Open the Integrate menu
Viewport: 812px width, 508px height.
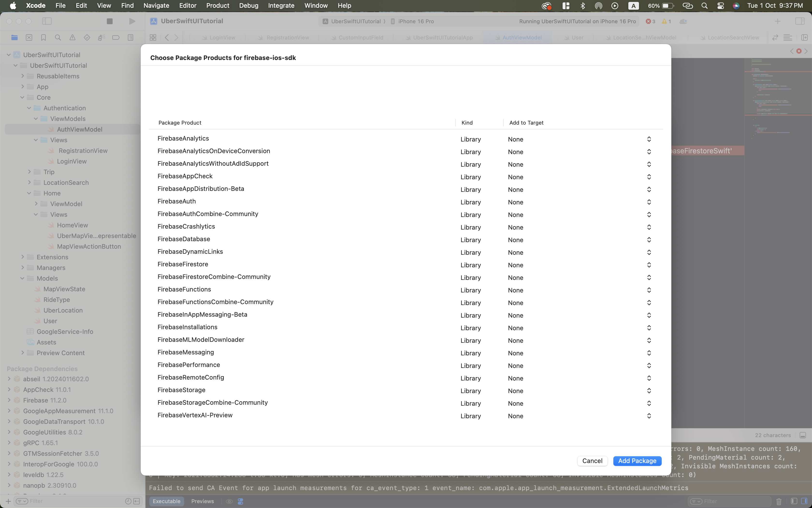point(281,6)
